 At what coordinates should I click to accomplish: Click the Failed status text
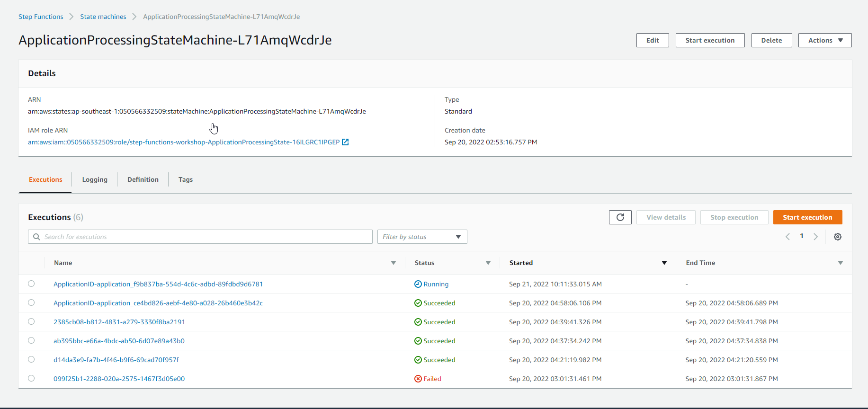[432, 379]
